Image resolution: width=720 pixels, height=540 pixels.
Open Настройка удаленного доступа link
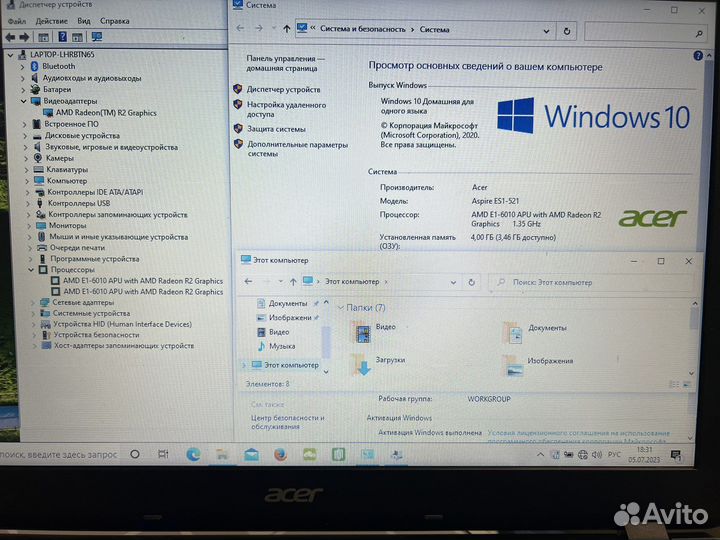(287, 109)
